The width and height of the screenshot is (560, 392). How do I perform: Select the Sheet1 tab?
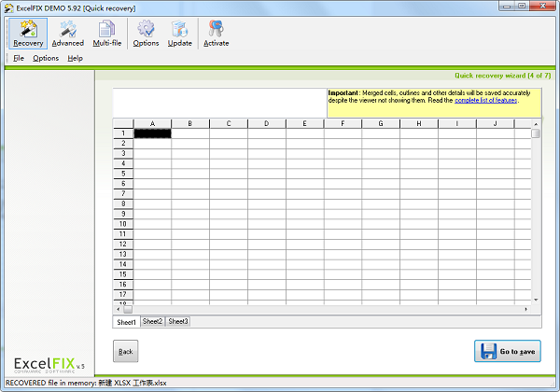coord(126,321)
